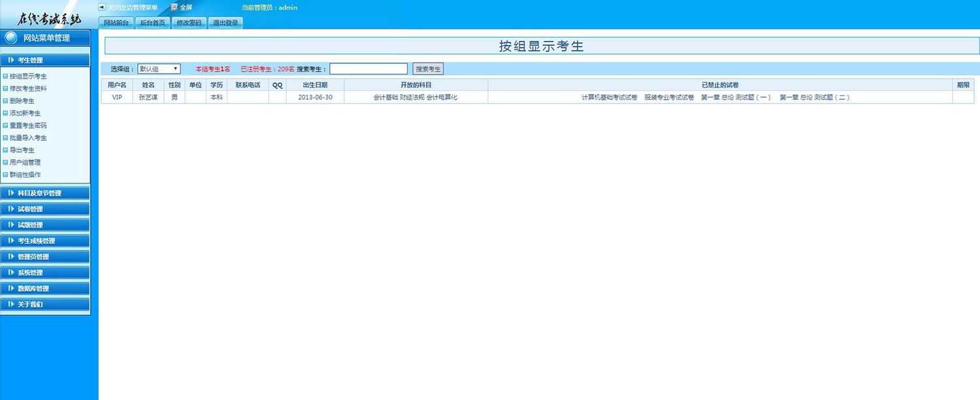Expand the 考生成绩管理 menu section

point(45,241)
